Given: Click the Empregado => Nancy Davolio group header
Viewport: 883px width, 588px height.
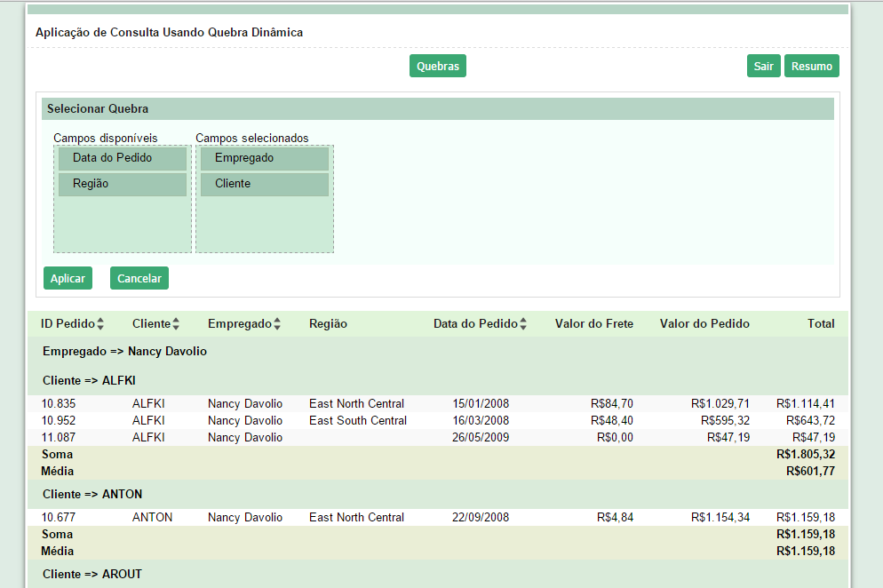Looking at the screenshot, I should tap(124, 352).
